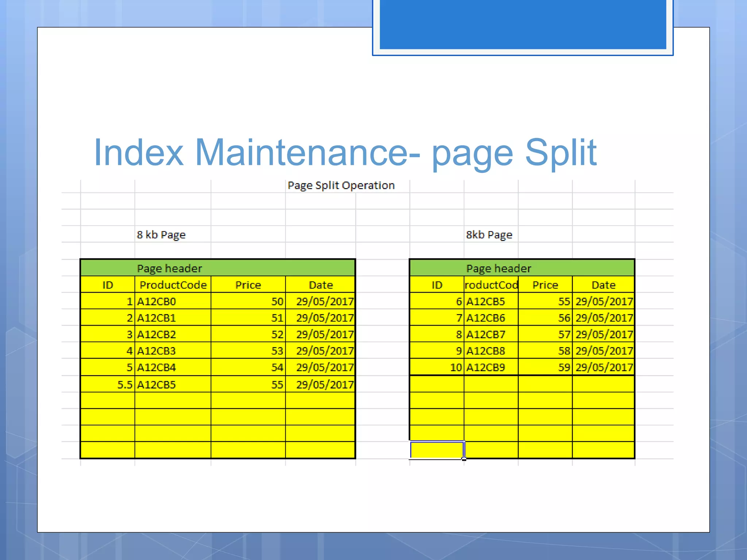
Task: Click the blue-outlined selected cell in right table
Action: click(437, 450)
